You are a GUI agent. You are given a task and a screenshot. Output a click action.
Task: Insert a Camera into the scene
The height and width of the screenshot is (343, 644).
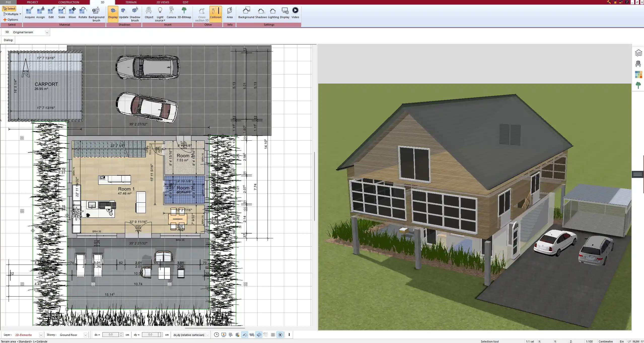coord(172,13)
